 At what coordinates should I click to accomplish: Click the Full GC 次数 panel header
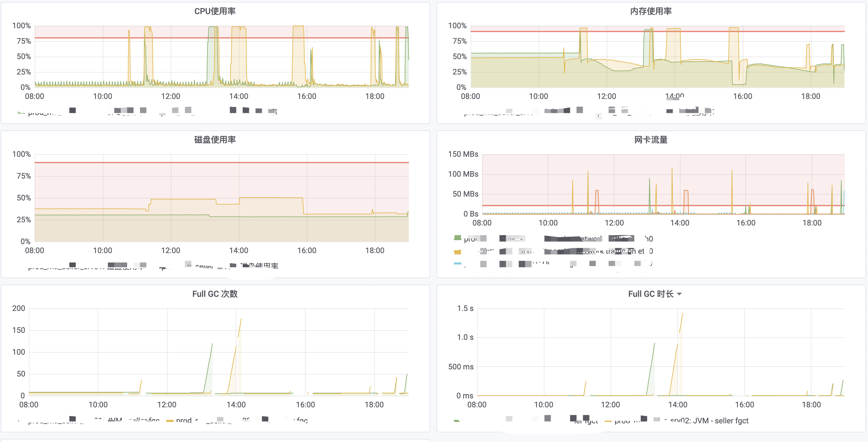point(215,294)
